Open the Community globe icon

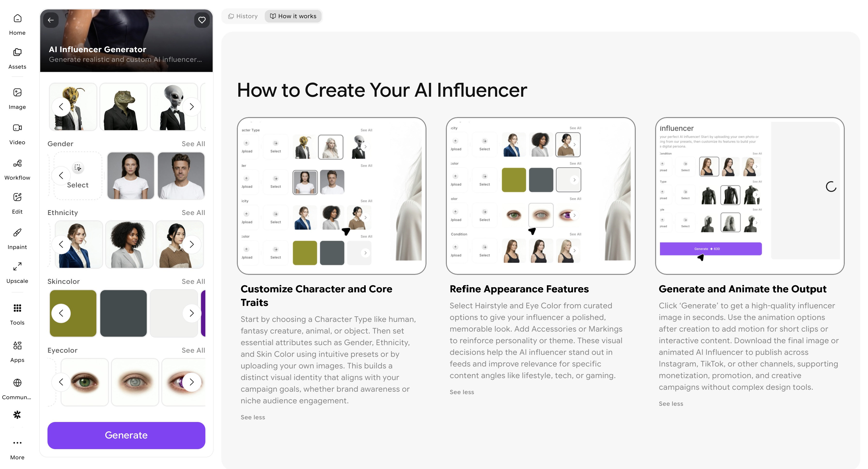pyautogui.click(x=17, y=383)
